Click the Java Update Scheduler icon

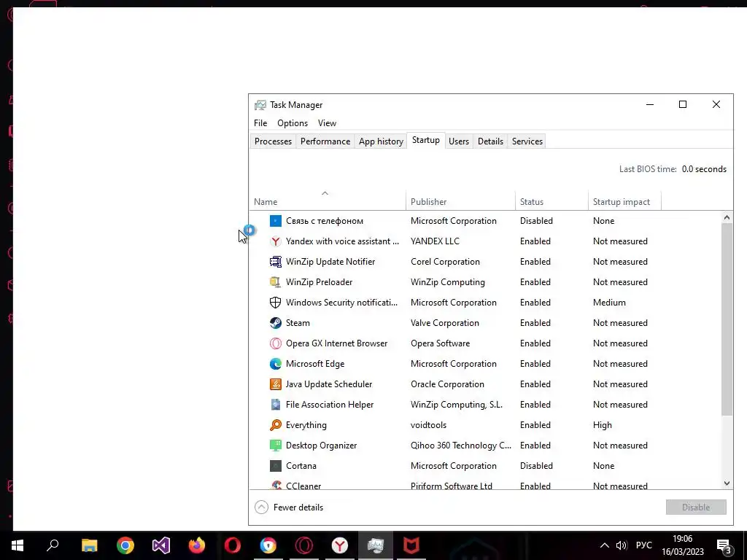275,384
